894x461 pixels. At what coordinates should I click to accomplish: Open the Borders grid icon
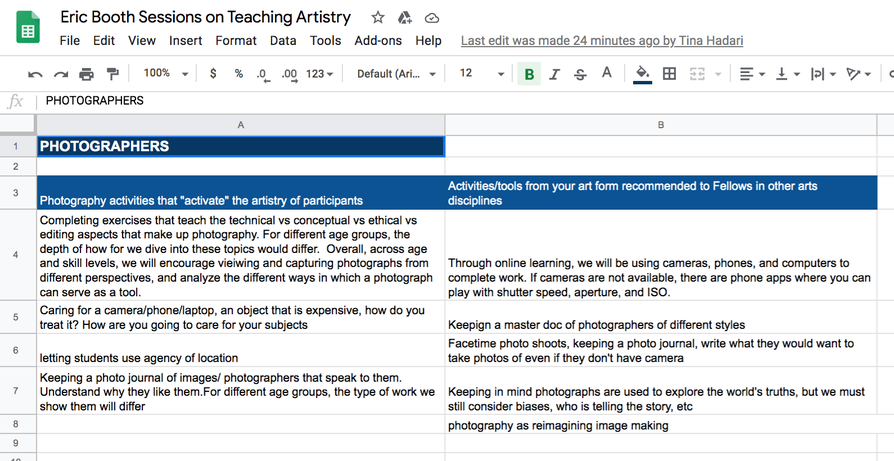669,74
